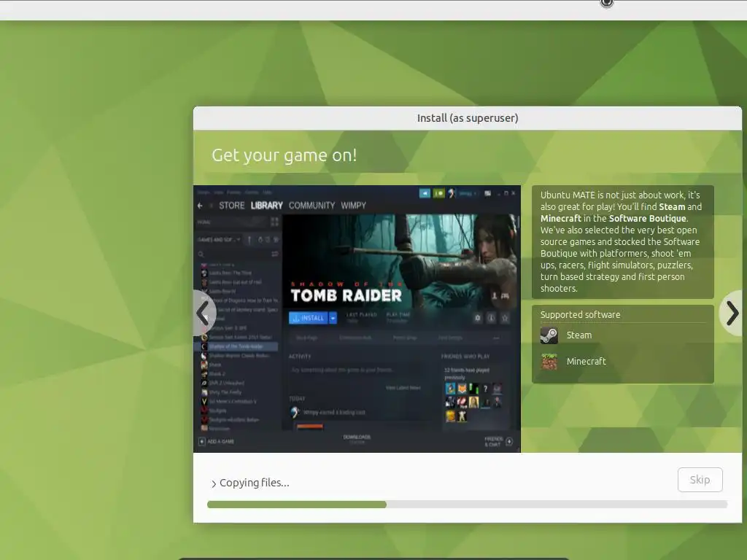747x560 pixels.
Task: Click the Install (as superuser) title bar
Action: coord(468,118)
